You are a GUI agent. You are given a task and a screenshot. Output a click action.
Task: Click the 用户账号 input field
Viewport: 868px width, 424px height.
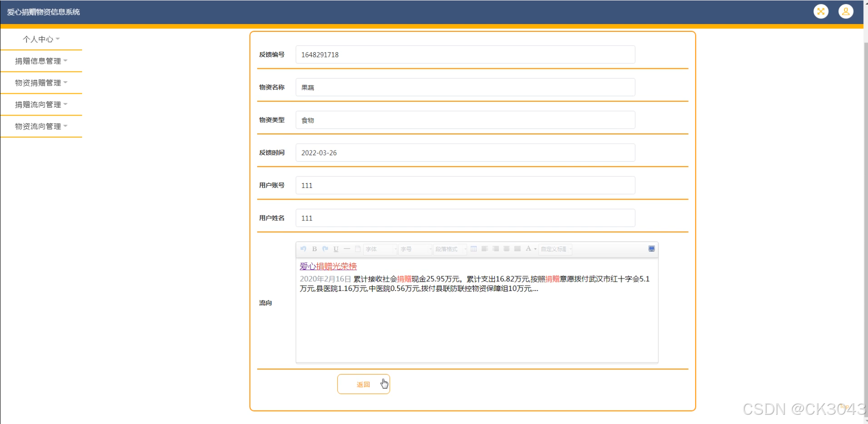(465, 185)
